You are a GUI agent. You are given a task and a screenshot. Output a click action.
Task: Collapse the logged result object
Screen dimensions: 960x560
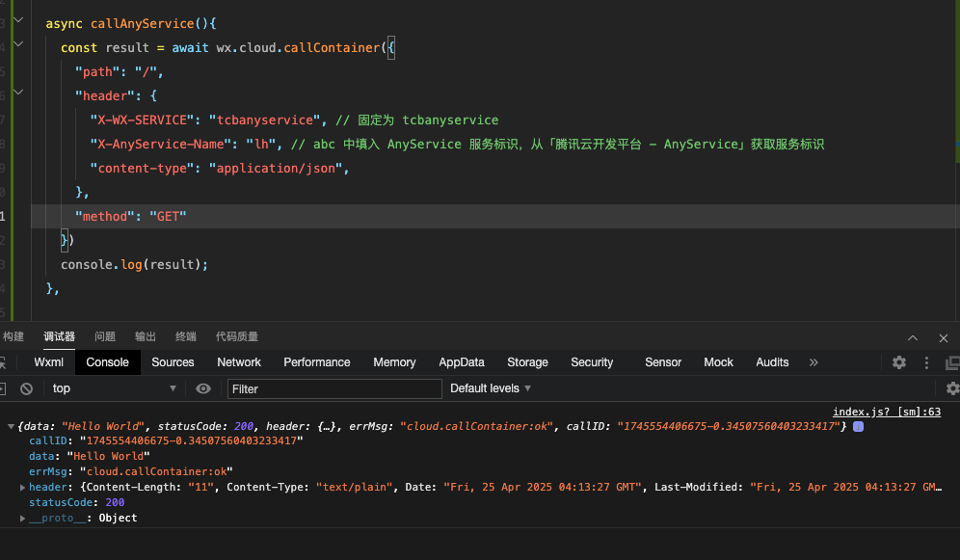coord(11,427)
